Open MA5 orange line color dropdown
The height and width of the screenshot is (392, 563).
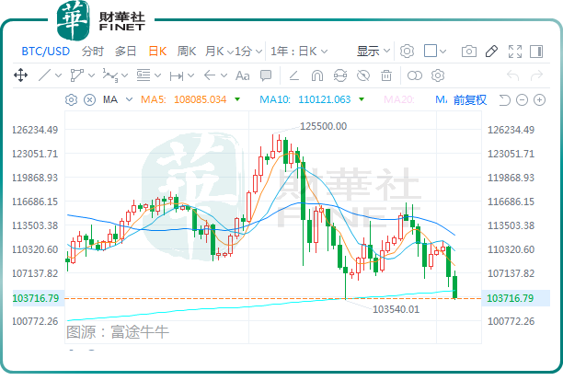(x=237, y=99)
